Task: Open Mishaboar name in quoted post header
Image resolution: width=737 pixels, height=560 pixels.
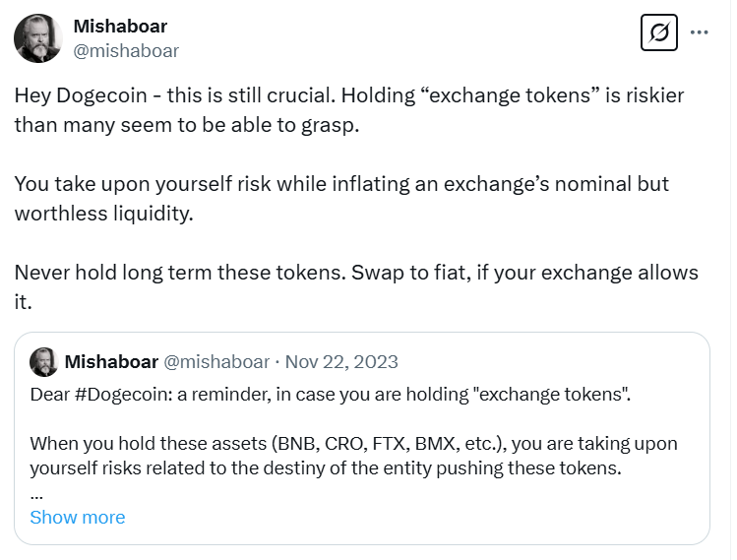Action: point(111,362)
